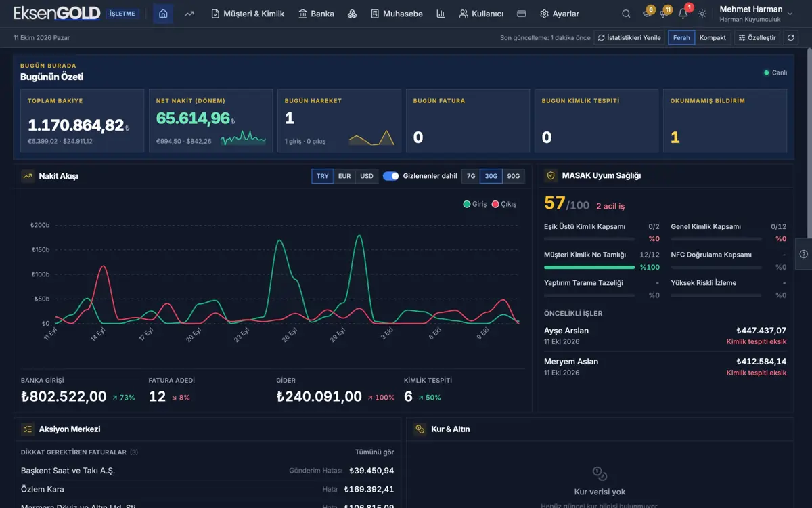
Task: Click the Nakit Akışı chart icon
Action: pos(28,176)
